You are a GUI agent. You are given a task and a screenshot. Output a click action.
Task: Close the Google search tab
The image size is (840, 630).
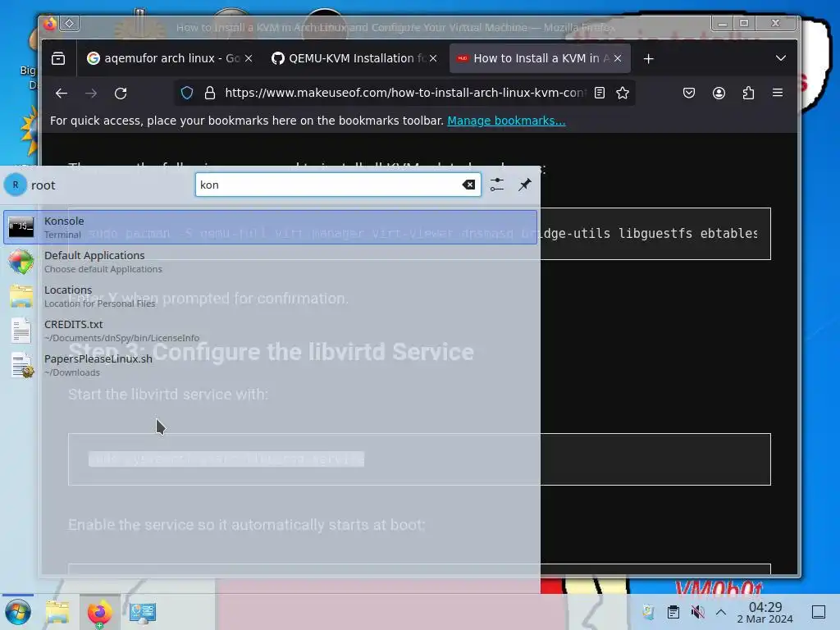[249, 58]
